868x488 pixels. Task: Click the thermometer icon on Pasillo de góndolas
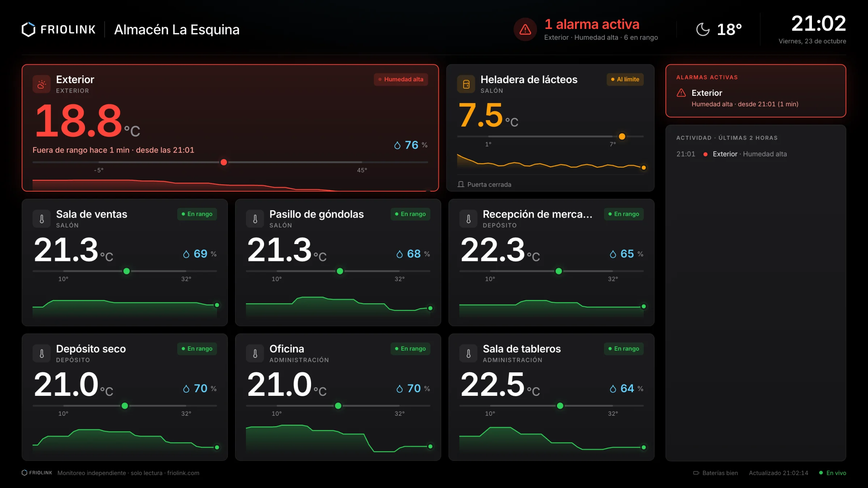point(255,219)
